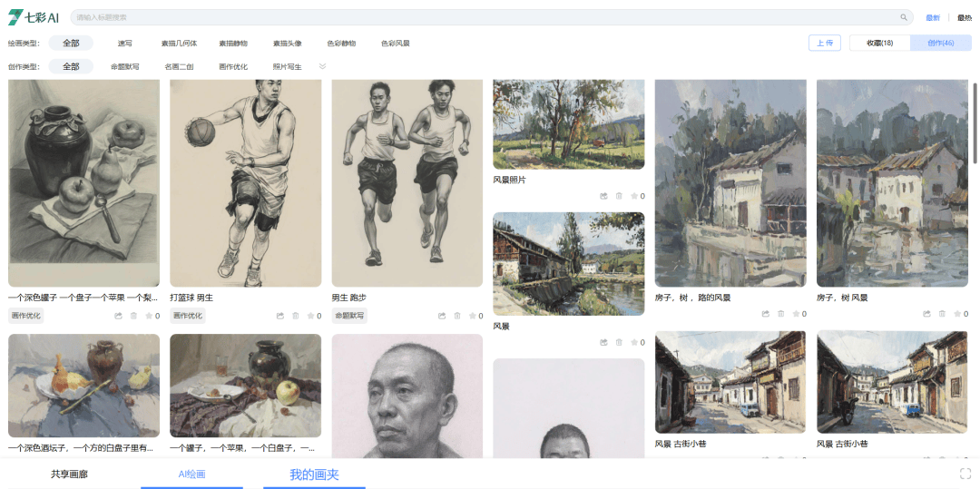
Task: Click the vertical scrollbar on the right
Action: pyautogui.click(x=975, y=109)
